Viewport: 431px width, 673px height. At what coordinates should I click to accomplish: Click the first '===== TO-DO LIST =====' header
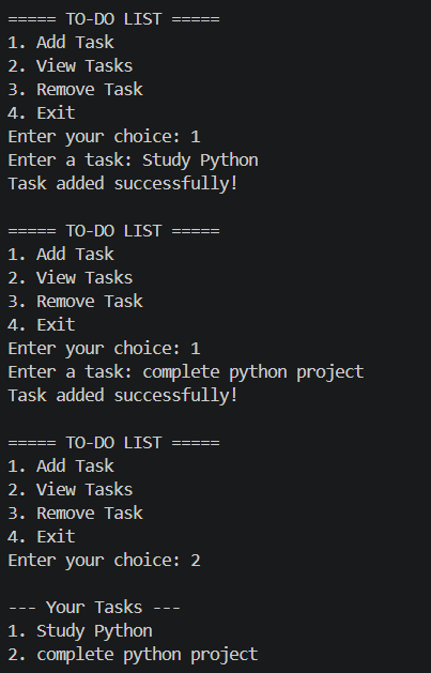coord(114,19)
